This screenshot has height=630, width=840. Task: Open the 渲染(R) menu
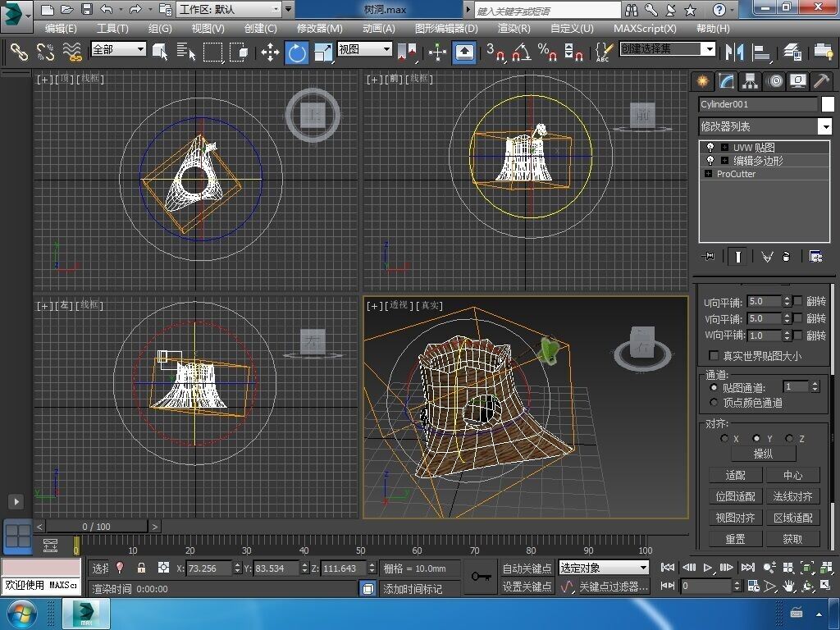[514, 28]
